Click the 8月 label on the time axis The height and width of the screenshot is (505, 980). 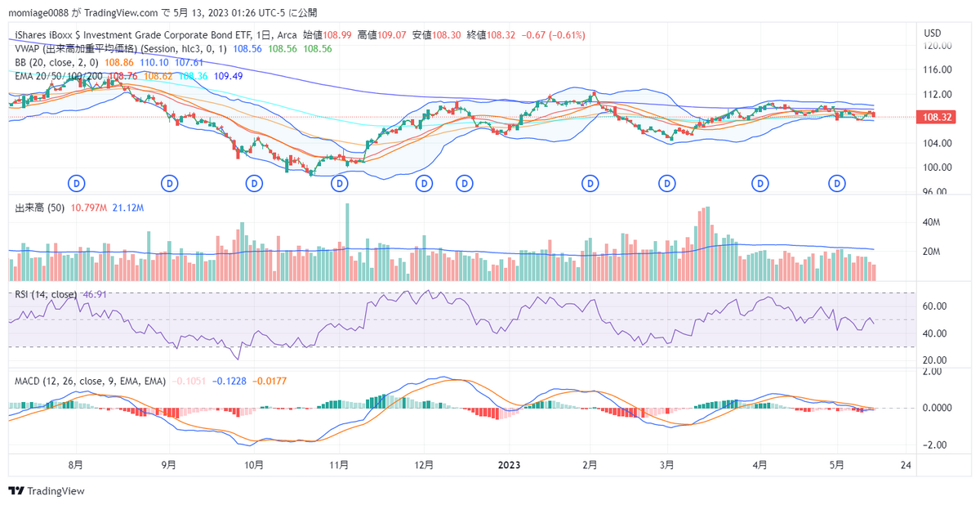pyautogui.click(x=76, y=465)
